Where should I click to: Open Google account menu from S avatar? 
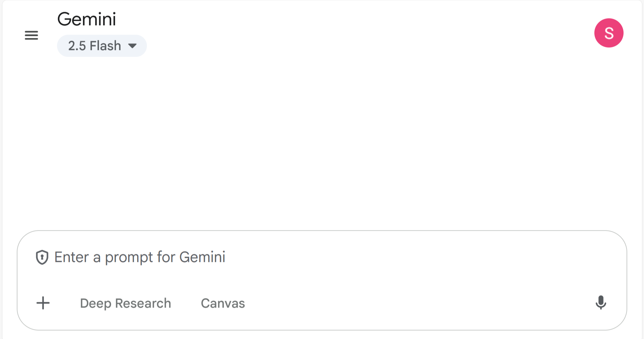[x=608, y=33]
